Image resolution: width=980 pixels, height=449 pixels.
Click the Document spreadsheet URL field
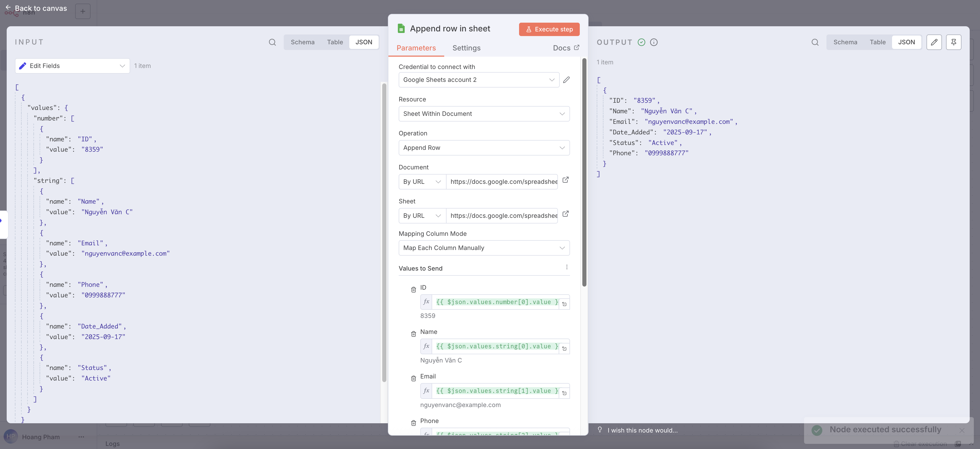click(502, 182)
